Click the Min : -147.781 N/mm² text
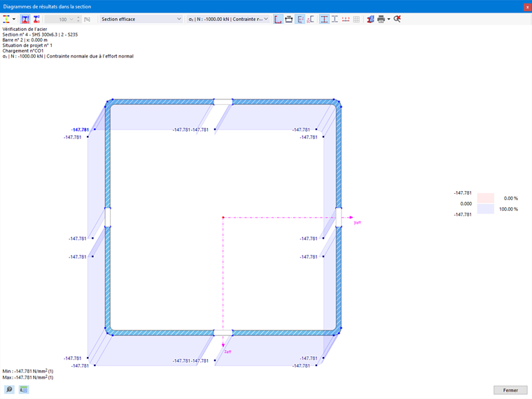This screenshot has width=532, height=399. click(x=28, y=371)
